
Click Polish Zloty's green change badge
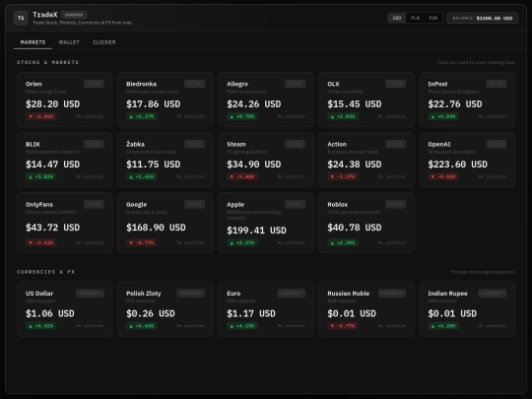(x=142, y=326)
